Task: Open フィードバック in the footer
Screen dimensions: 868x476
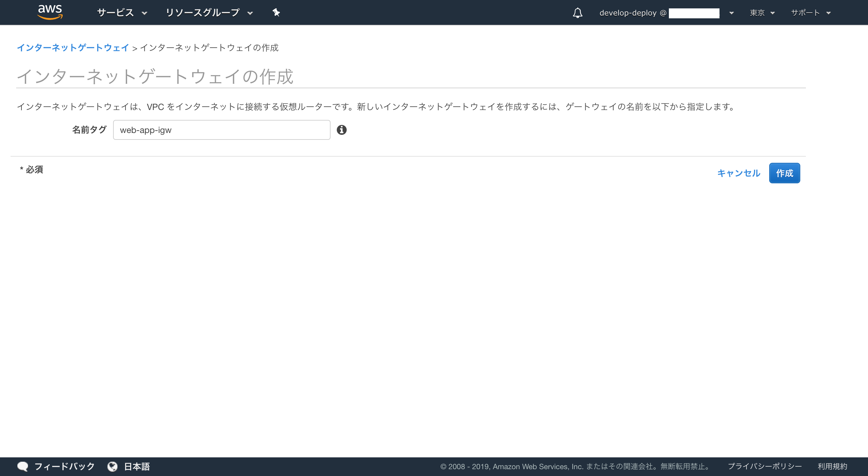Action: pyautogui.click(x=64, y=467)
